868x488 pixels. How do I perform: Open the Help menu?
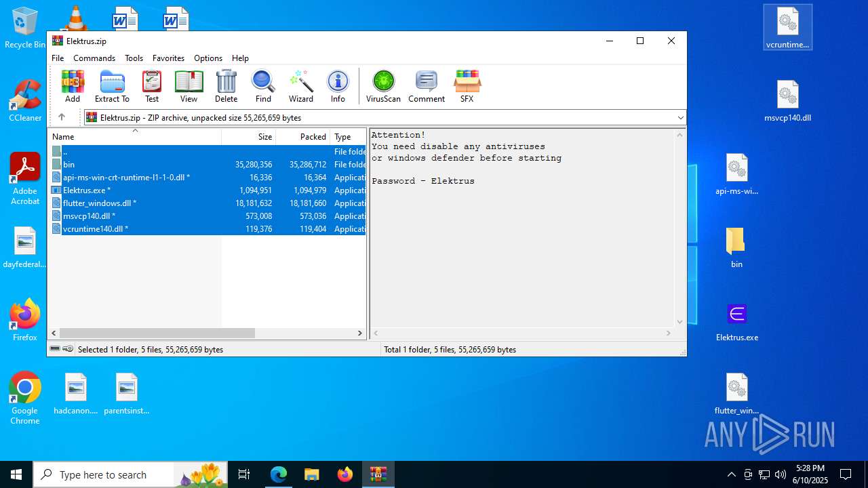click(x=240, y=58)
